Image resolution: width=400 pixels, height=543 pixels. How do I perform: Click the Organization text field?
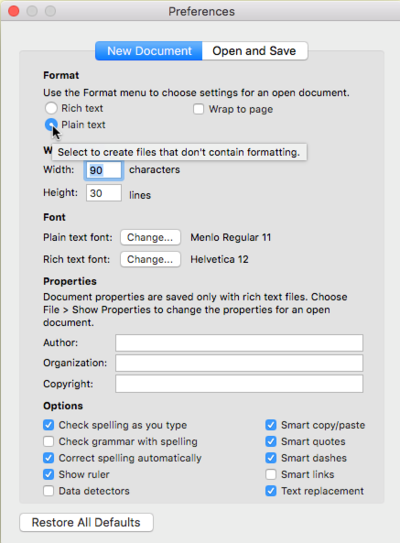pos(239,363)
